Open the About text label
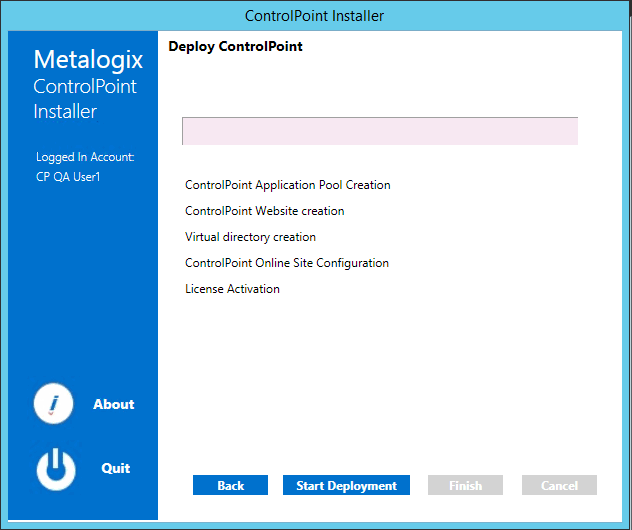Screen dimensions: 632x530 [113, 404]
